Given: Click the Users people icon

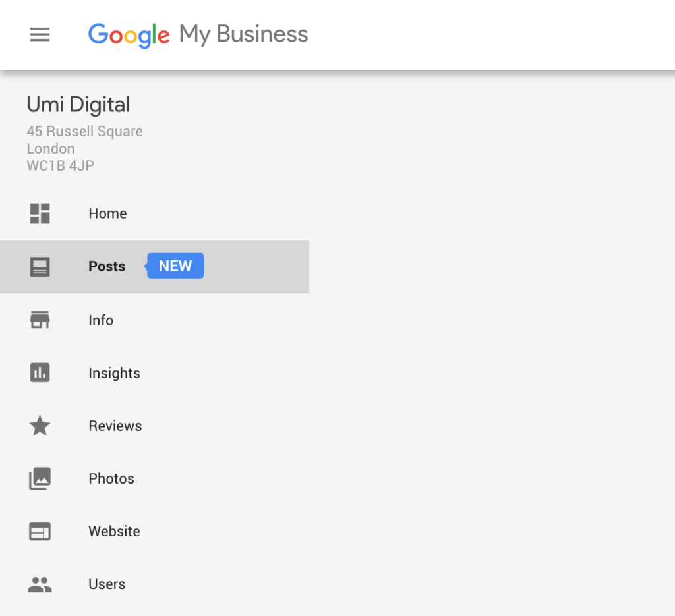Looking at the screenshot, I should pos(40,584).
